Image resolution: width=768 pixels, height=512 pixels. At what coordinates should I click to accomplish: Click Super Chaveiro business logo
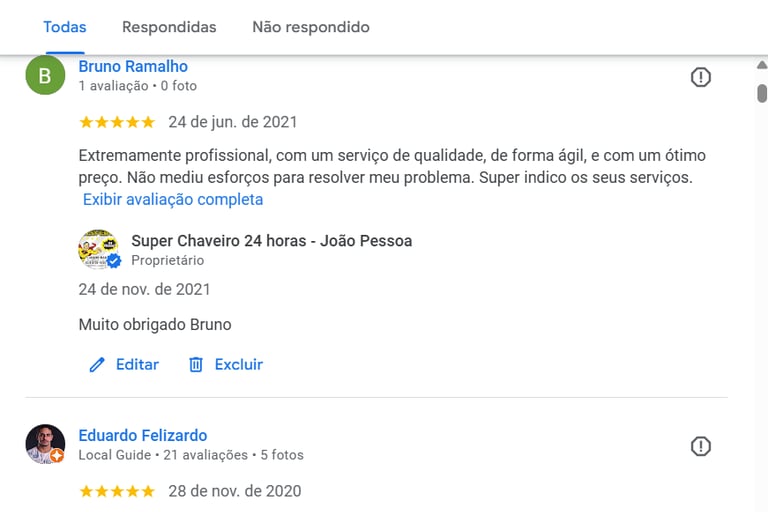97,249
